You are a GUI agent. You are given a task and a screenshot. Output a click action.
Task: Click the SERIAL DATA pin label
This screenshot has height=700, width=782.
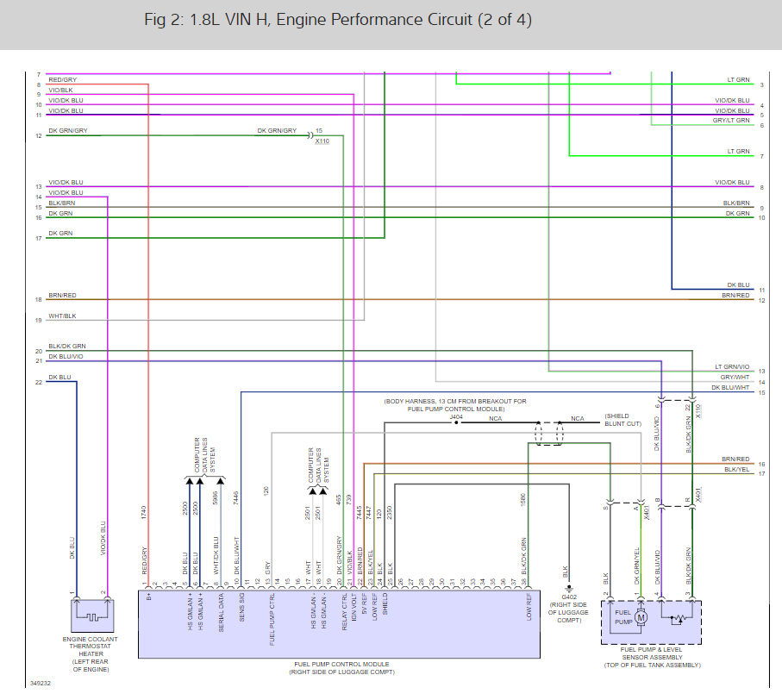[221, 613]
